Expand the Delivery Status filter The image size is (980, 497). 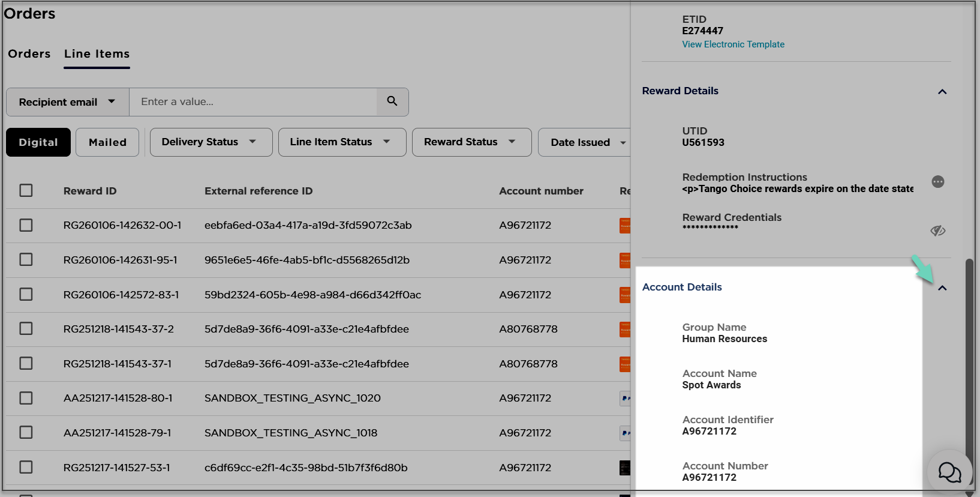tap(211, 142)
